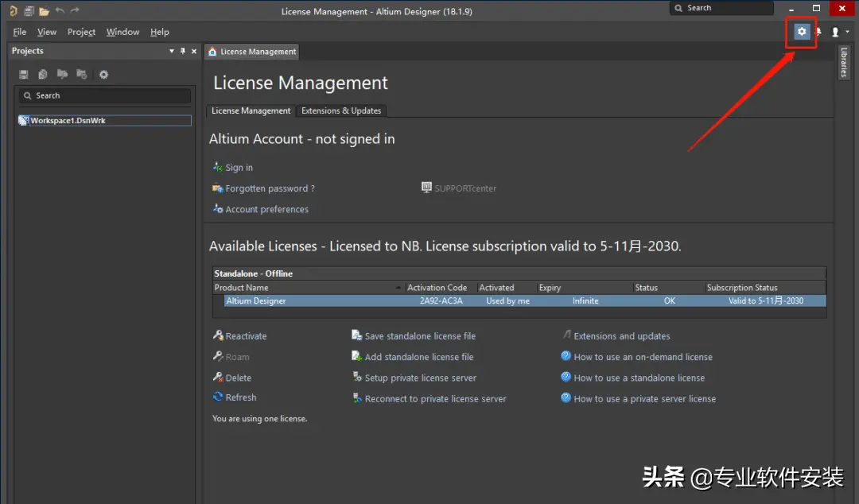This screenshot has width=859, height=504.
Task: Select the License Management document tab
Action: [x=252, y=52]
